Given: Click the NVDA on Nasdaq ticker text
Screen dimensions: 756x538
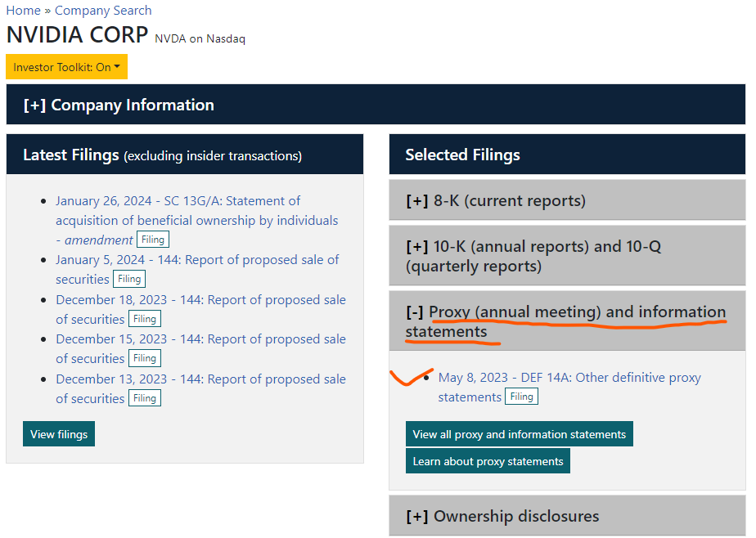Looking at the screenshot, I should [200, 38].
